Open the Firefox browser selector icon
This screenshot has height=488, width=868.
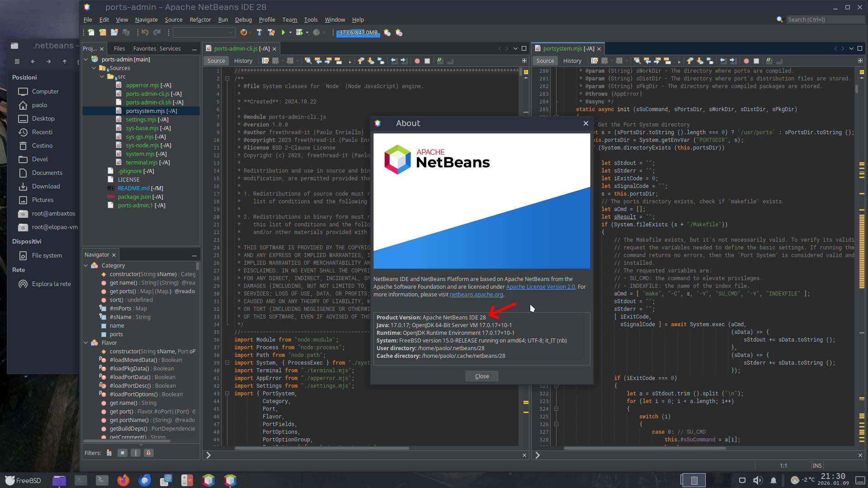click(x=244, y=33)
